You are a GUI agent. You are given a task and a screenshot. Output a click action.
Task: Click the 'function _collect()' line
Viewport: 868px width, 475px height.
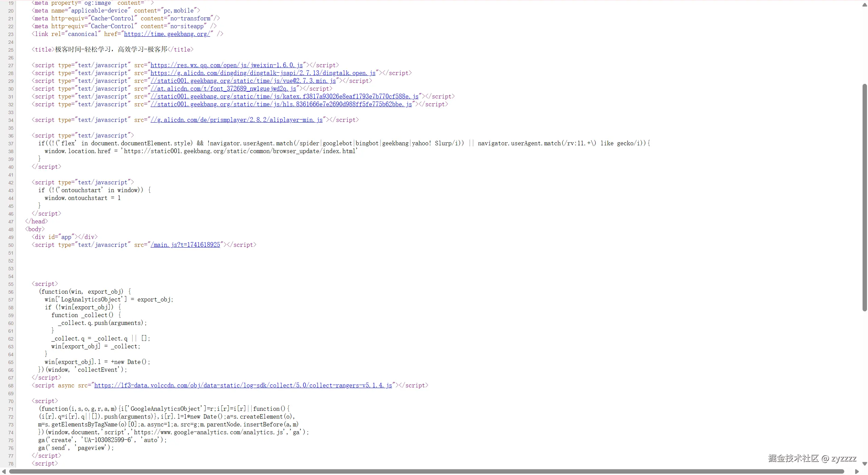click(x=86, y=315)
